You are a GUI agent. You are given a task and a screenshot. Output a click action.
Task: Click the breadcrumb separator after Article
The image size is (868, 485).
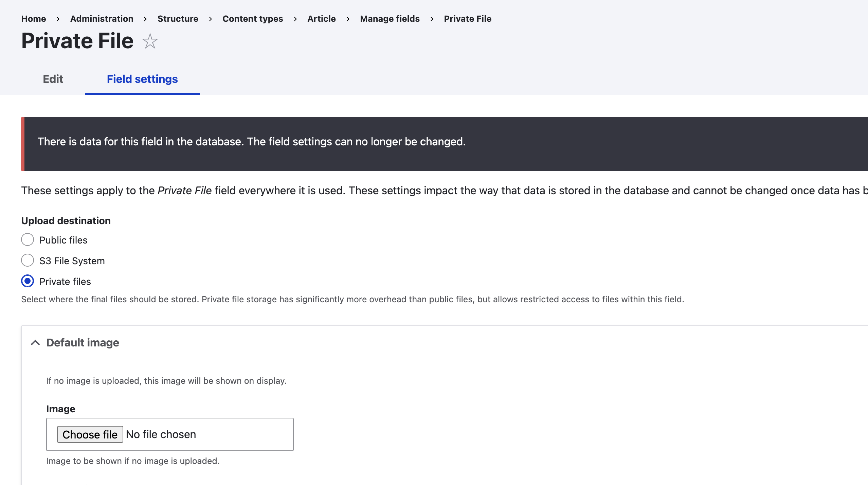click(x=348, y=19)
